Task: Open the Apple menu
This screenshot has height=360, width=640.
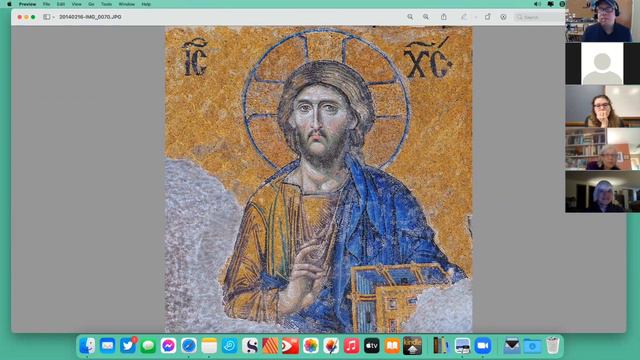Action: pos(9,4)
